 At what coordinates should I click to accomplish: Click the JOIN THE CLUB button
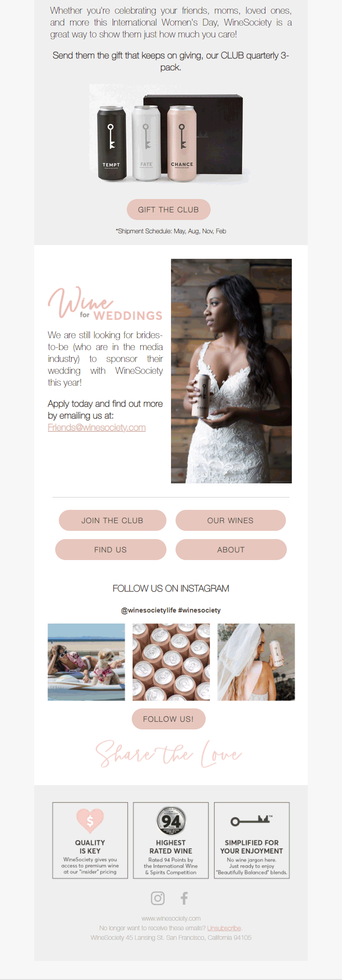click(112, 520)
